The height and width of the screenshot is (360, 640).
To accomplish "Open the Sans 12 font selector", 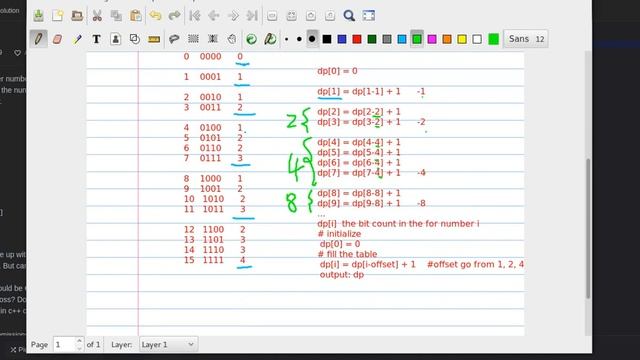I will pyautogui.click(x=526, y=39).
